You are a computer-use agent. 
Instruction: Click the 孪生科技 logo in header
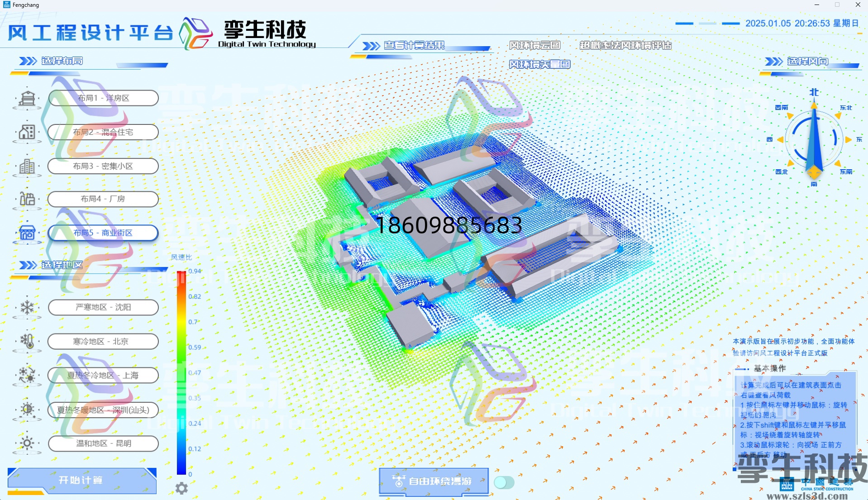[x=248, y=33]
